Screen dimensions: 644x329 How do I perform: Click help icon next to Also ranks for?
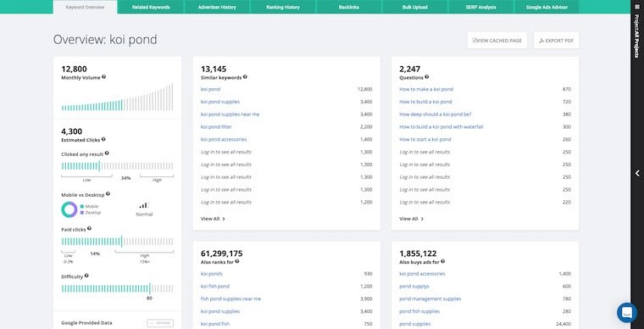237,261
